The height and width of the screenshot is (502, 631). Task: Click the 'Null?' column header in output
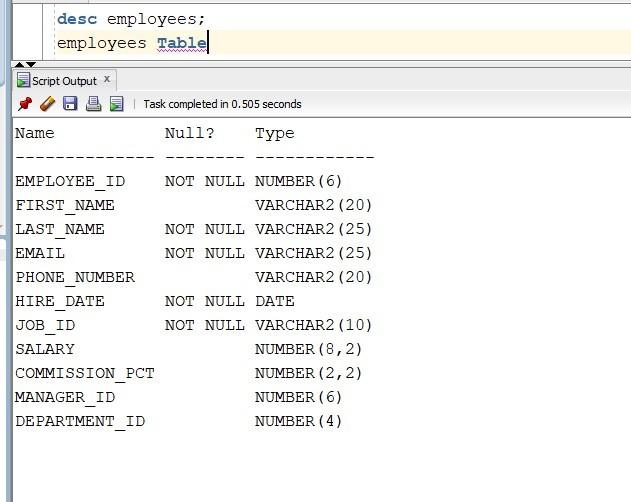(x=190, y=133)
